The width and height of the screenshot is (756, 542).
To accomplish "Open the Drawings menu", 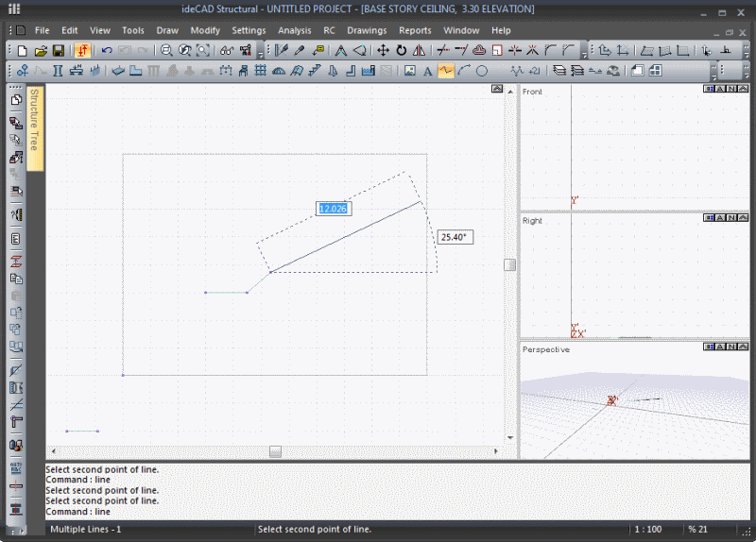I will point(367,30).
